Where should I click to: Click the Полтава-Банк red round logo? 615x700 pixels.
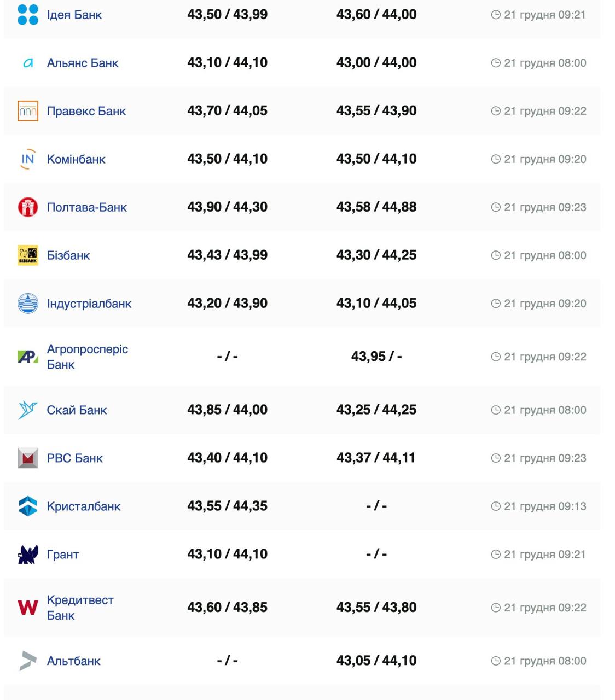(28, 207)
